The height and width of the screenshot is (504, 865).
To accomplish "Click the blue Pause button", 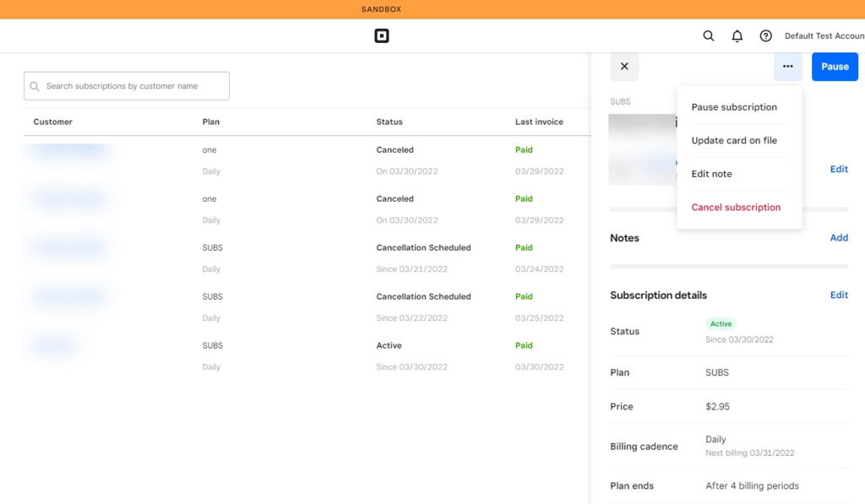I will tap(835, 66).
